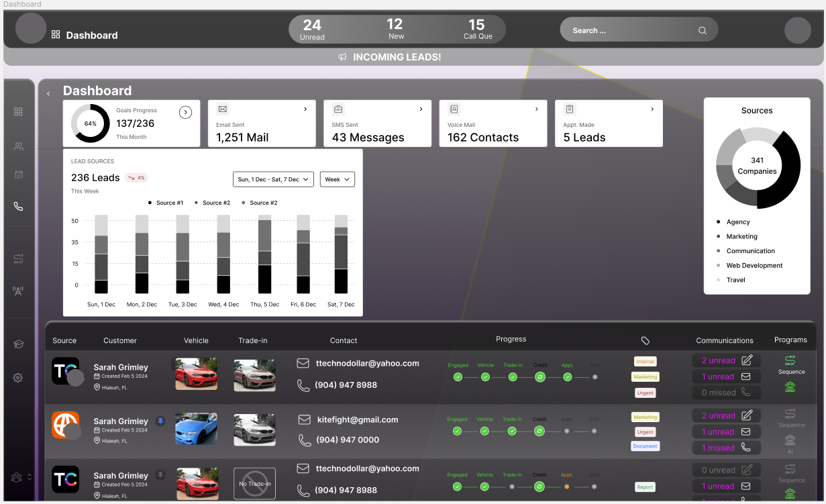Select the graduation cap training icon
The width and height of the screenshot is (826, 504).
tap(18, 344)
